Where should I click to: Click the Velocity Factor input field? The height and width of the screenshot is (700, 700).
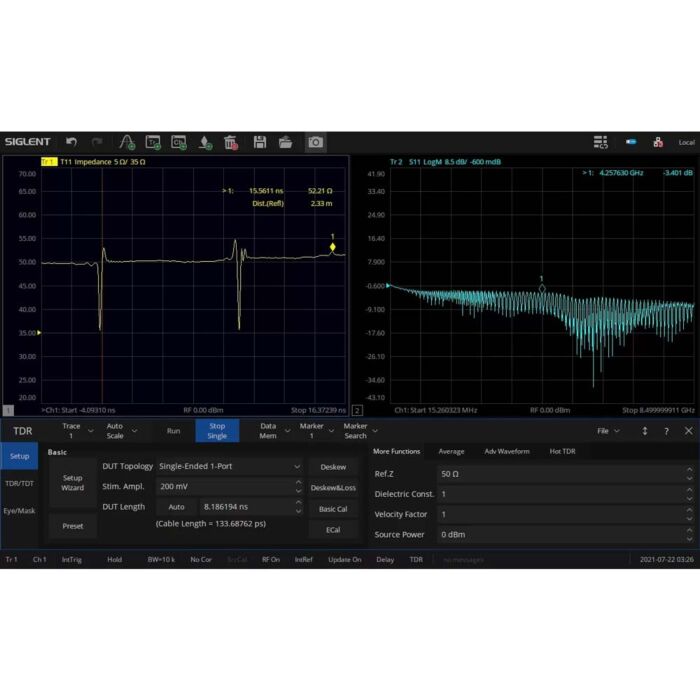point(560,514)
